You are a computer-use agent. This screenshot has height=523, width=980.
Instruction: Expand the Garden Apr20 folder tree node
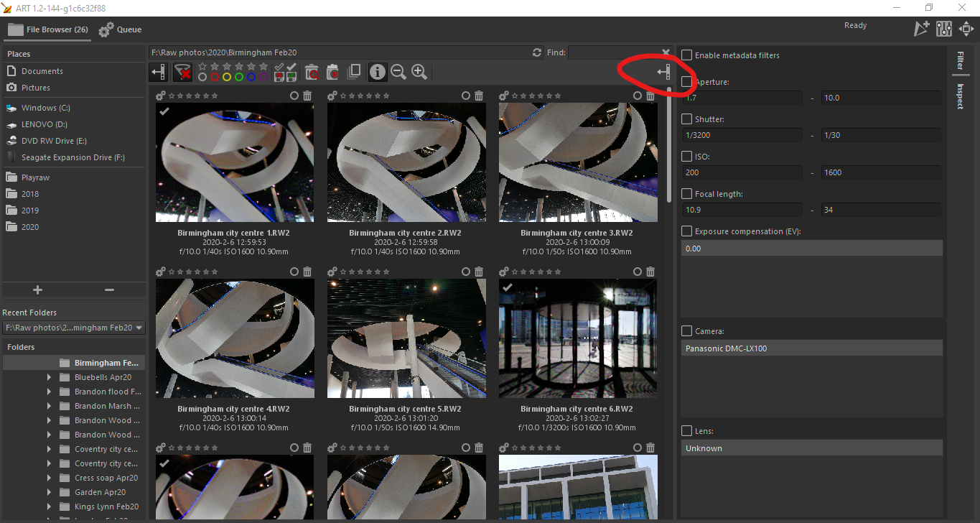tap(49, 492)
